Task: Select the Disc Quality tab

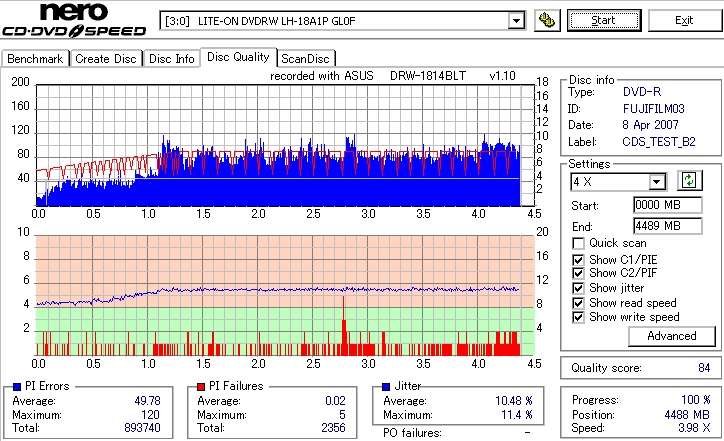Action: [238, 57]
